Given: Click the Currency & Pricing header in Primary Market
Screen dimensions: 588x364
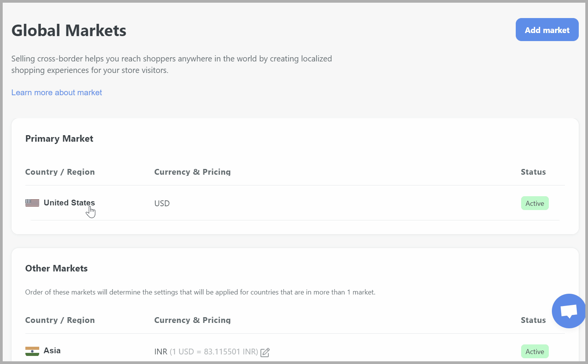Looking at the screenshot, I should click(x=193, y=172).
